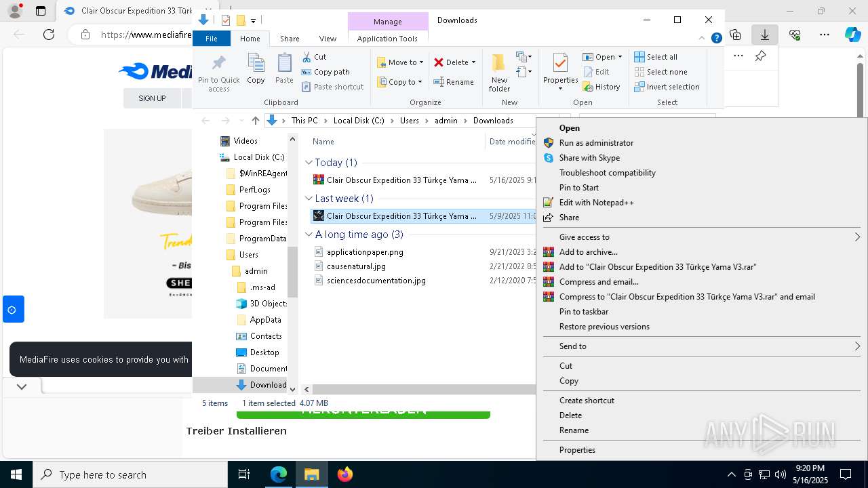Click admin in the address path
The width and height of the screenshot is (868, 488).
pyautogui.click(x=446, y=121)
